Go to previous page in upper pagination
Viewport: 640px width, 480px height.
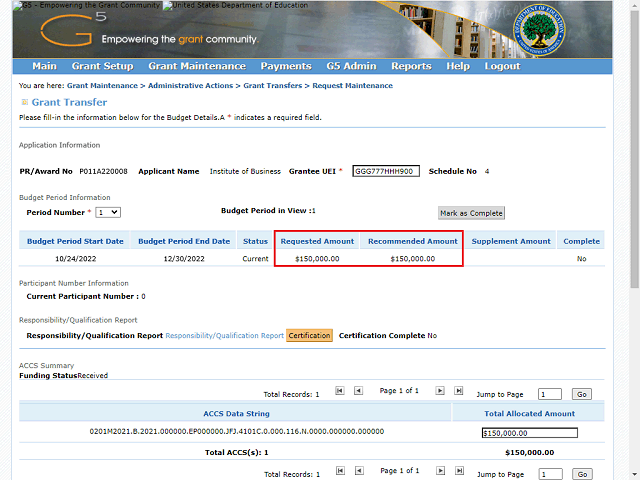[358, 391]
